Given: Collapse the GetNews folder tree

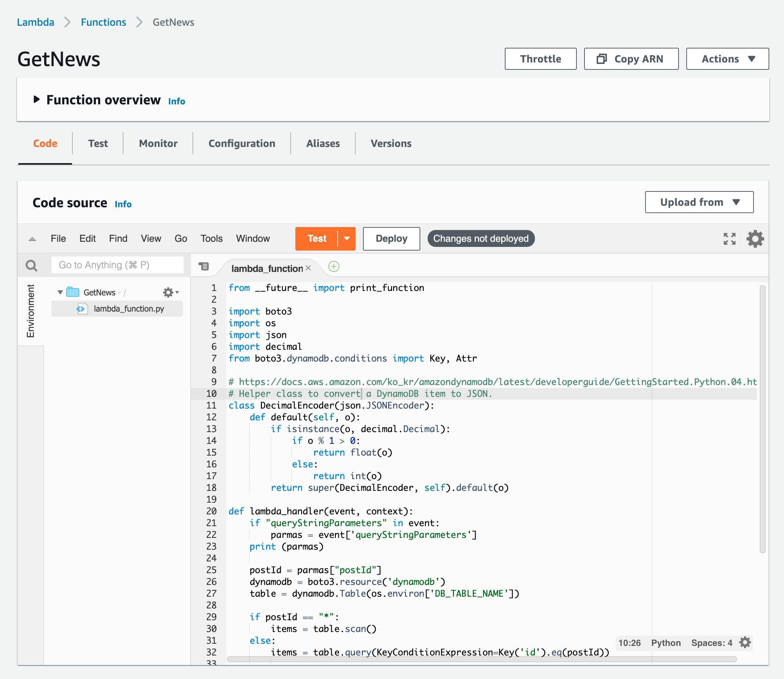Looking at the screenshot, I should pyautogui.click(x=60, y=292).
